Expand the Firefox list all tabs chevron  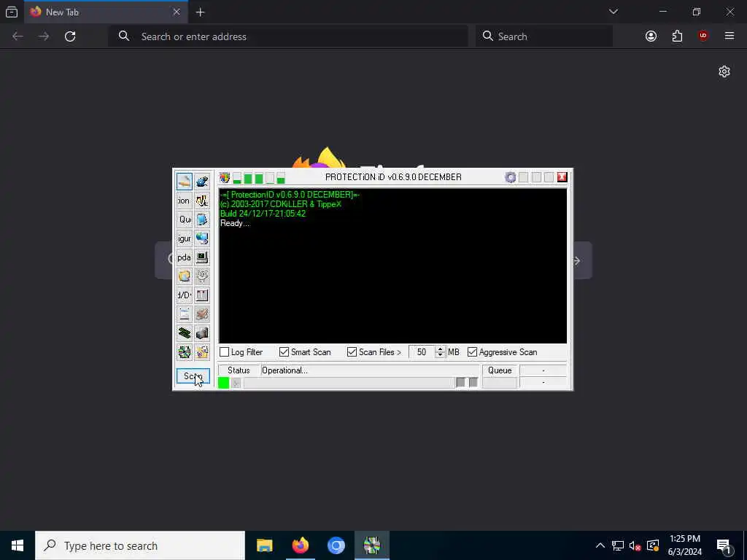[614, 12]
